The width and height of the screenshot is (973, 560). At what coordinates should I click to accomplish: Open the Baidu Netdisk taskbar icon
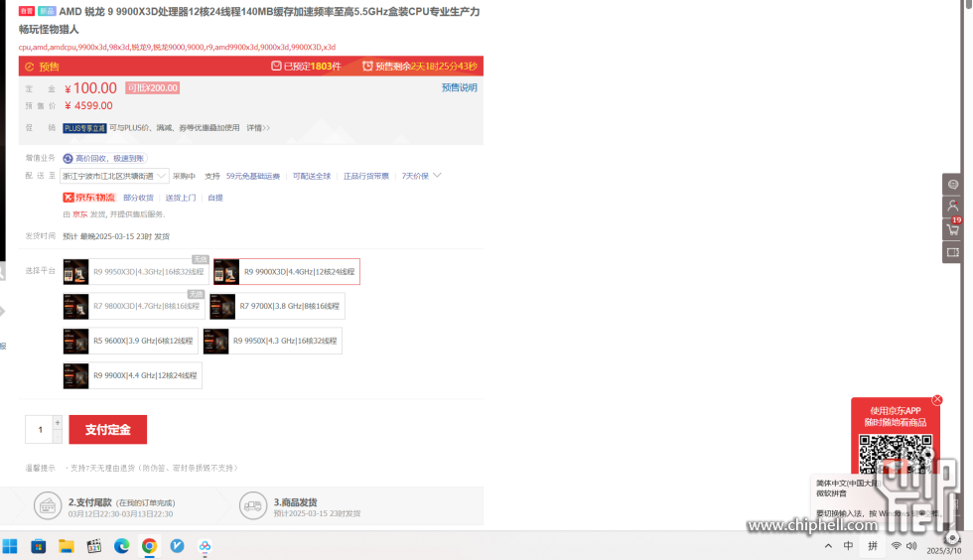pyautogui.click(x=205, y=546)
